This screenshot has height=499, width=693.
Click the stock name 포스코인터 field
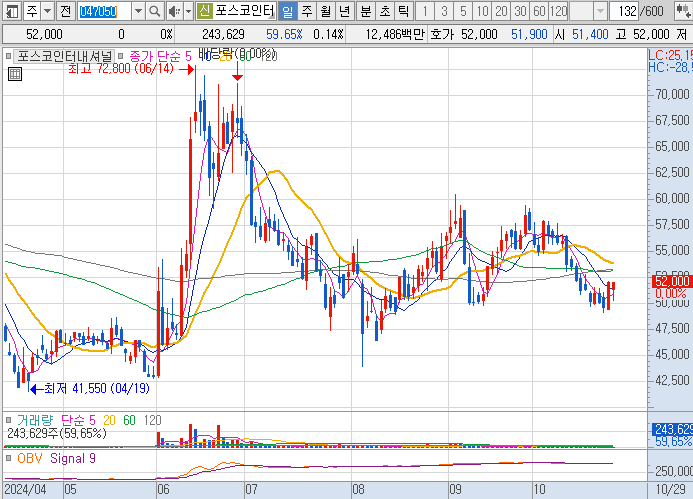point(244,11)
